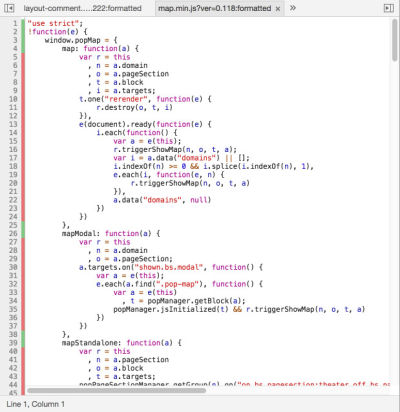
Task: Click line number 26 in gutter
Action: click(x=13, y=233)
